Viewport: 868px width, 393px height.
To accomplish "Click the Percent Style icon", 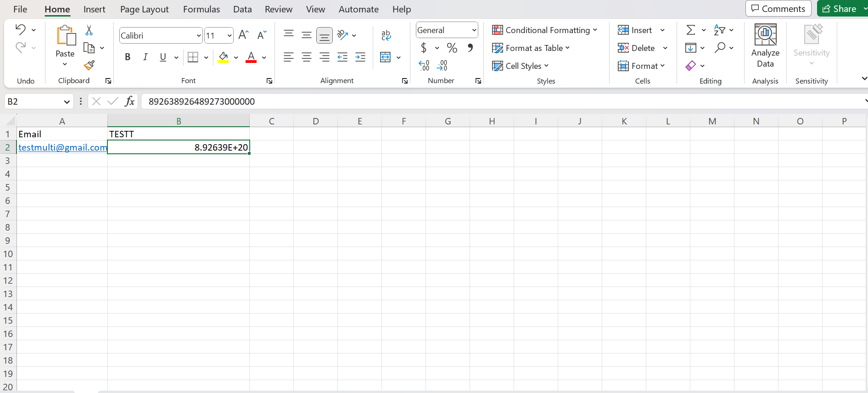I will pyautogui.click(x=452, y=48).
